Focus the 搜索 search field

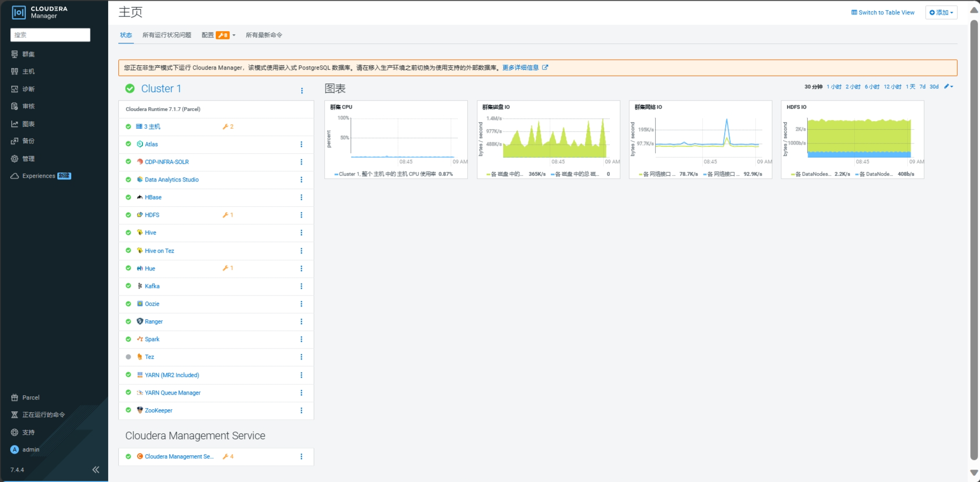tap(50, 35)
